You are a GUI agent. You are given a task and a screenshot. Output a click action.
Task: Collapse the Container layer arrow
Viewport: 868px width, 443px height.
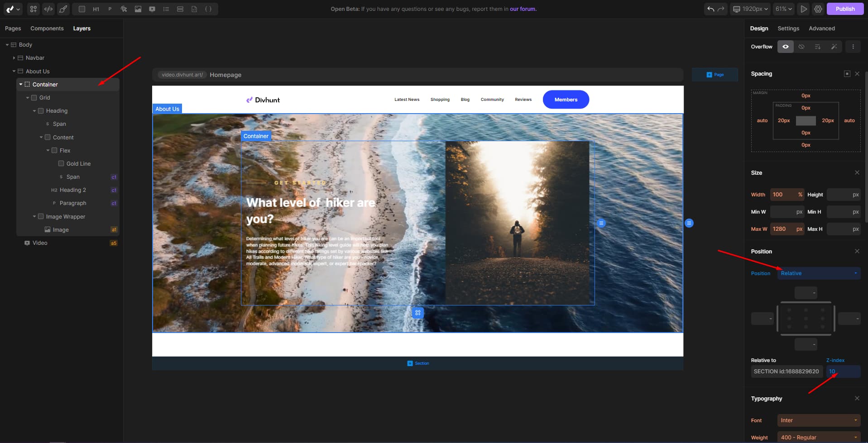(x=21, y=85)
